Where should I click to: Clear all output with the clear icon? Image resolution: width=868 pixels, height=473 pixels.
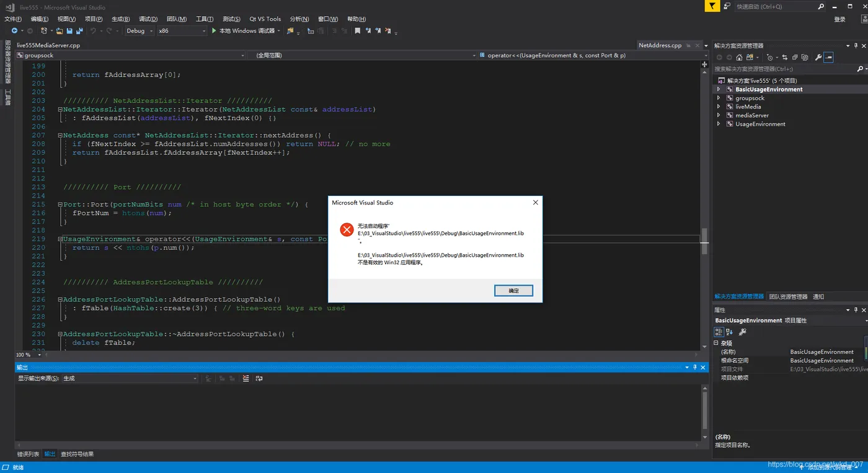(246, 378)
